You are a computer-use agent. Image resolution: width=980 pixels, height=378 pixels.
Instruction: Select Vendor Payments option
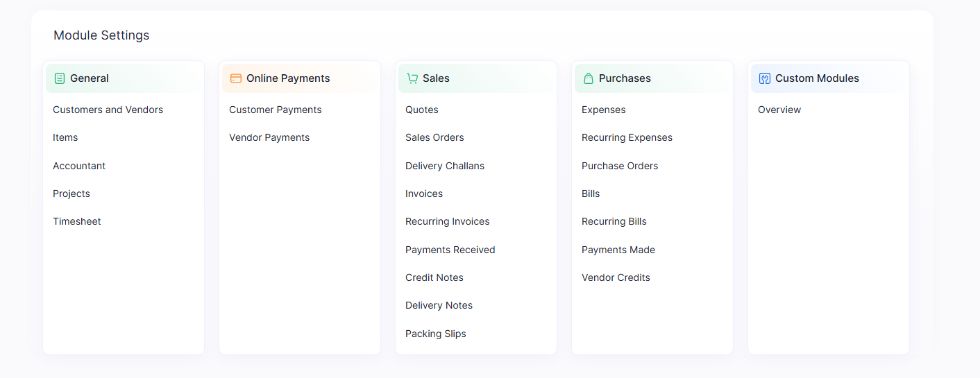(269, 137)
